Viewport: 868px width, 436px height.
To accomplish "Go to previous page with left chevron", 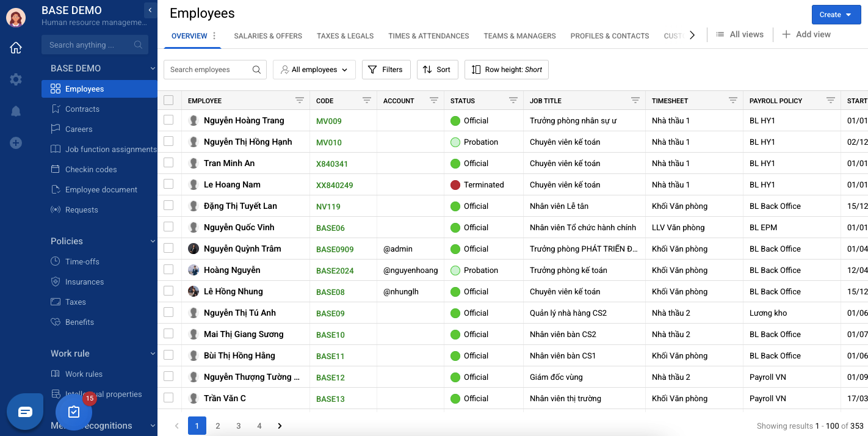I will point(177,426).
